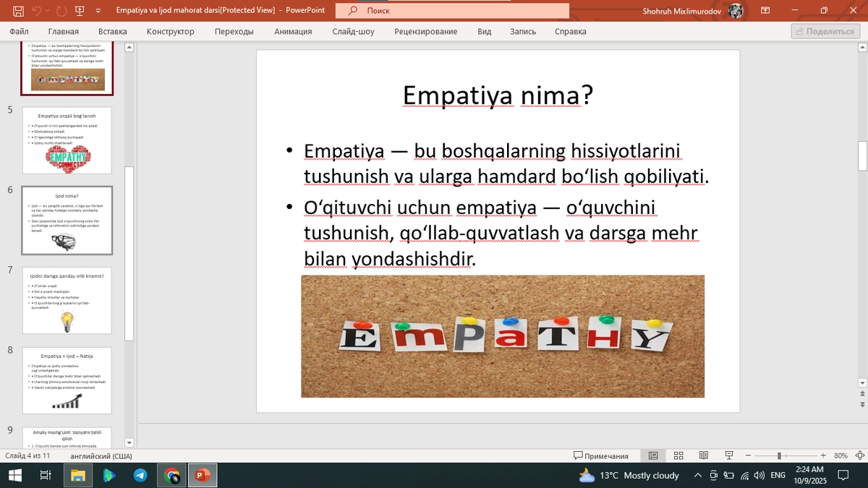Open Reading View from status bar

(x=703, y=455)
